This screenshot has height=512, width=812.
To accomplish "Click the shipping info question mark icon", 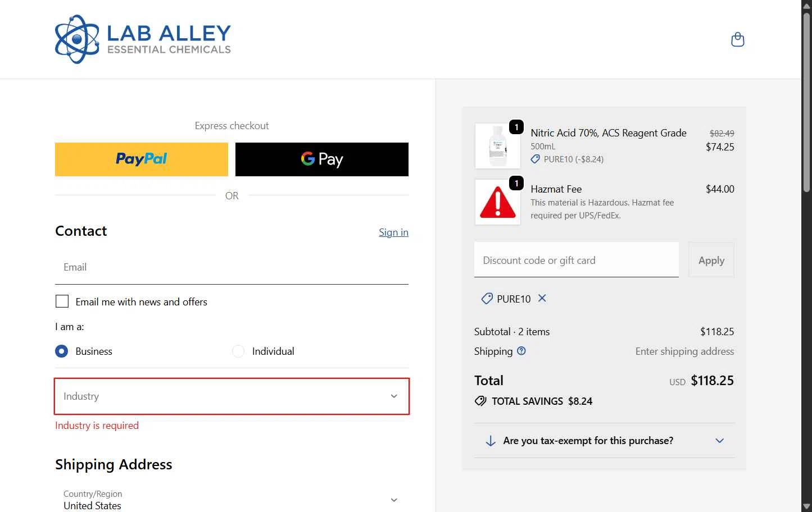I will (521, 351).
